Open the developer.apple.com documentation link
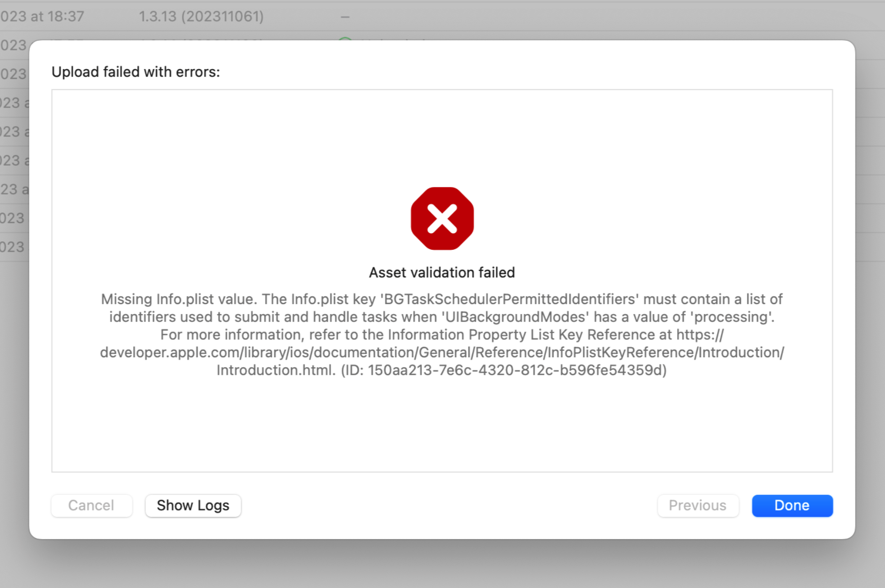 [x=442, y=352]
